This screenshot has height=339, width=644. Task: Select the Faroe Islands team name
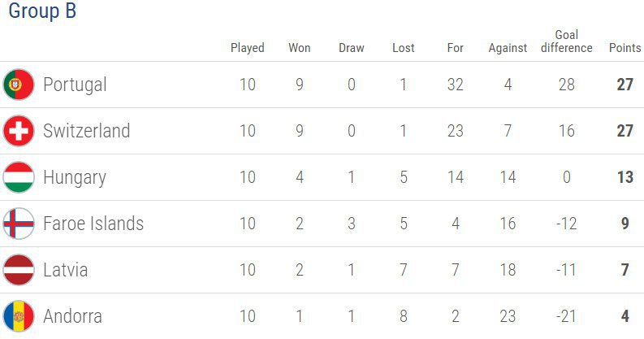(93, 224)
